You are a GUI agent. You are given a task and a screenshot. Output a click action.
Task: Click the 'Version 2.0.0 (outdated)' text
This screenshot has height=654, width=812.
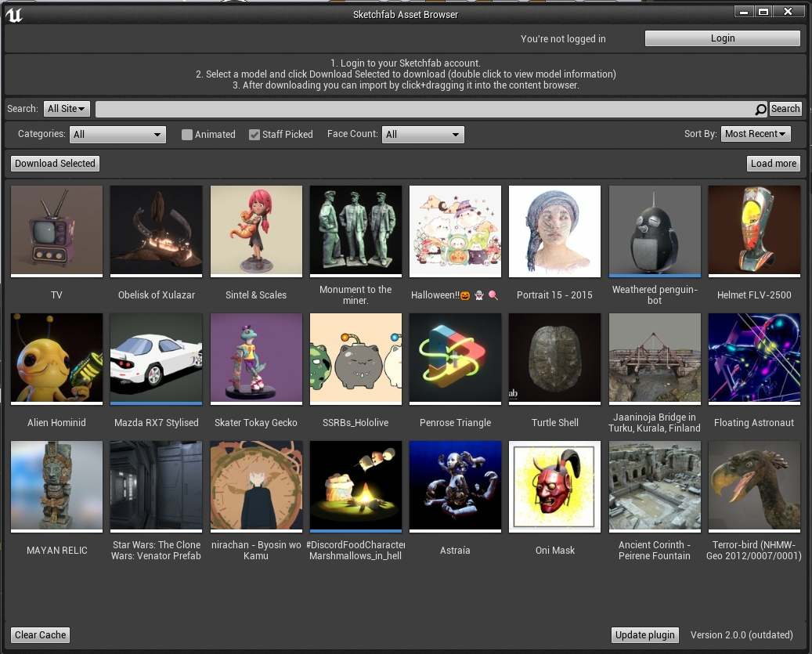pos(741,635)
